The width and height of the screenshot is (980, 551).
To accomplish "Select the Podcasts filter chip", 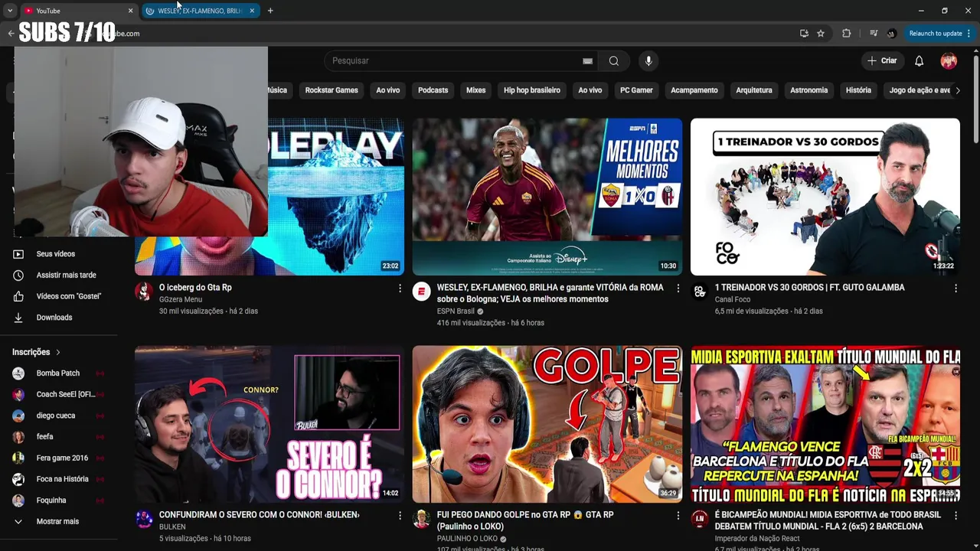I will [433, 90].
